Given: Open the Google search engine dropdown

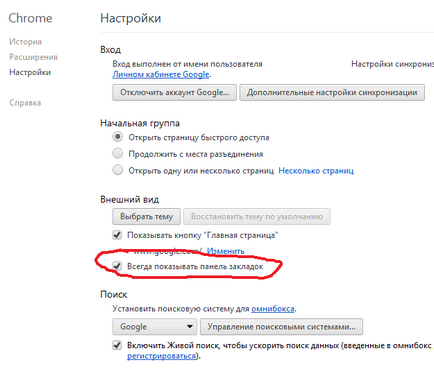Looking at the screenshot, I should pos(155,327).
